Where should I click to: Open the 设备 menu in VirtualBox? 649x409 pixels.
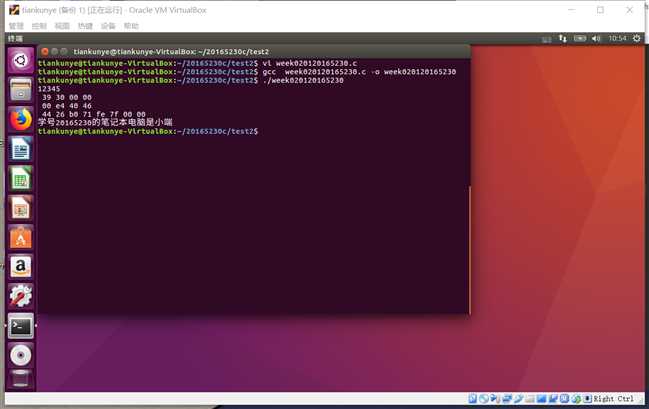click(108, 26)
